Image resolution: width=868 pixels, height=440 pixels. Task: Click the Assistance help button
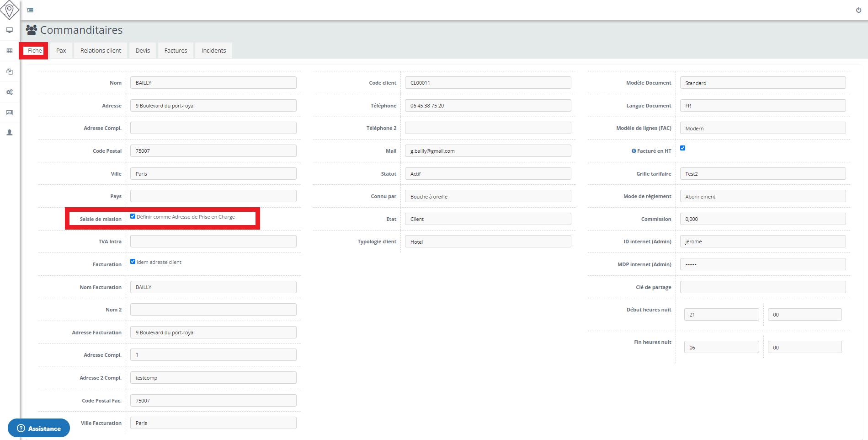click(x=39, y=428)
